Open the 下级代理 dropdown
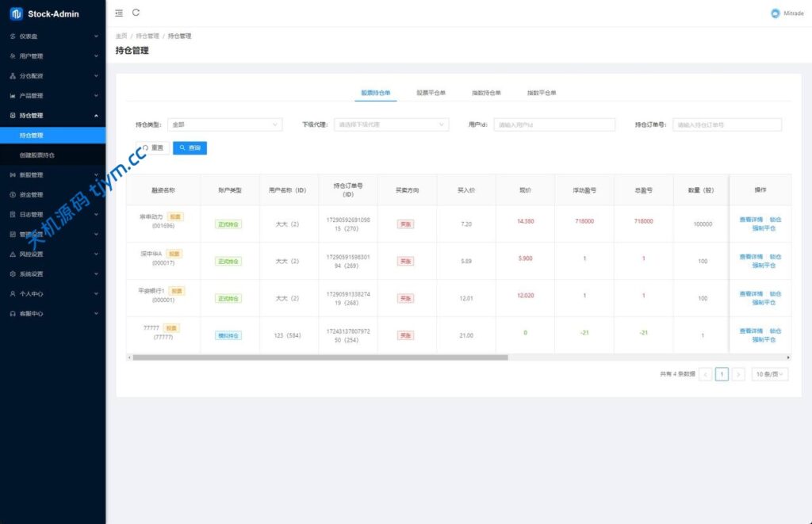812x524 pixels. click(x=391, y=124)
